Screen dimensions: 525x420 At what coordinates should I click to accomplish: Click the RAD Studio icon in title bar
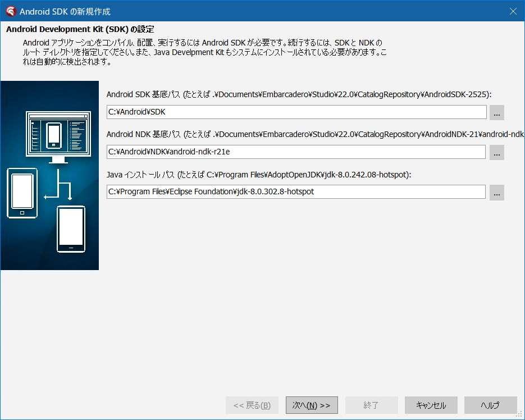pyautogui.click(x=11, y=11)
